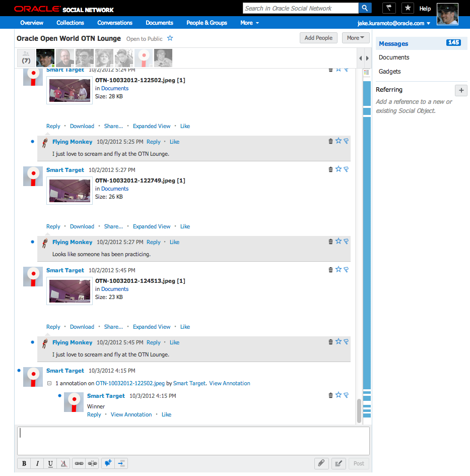The width and height of the screenshot is (470, 476).
Task: Open the More dropdown in navigation bar
Action: pos(249,23)
